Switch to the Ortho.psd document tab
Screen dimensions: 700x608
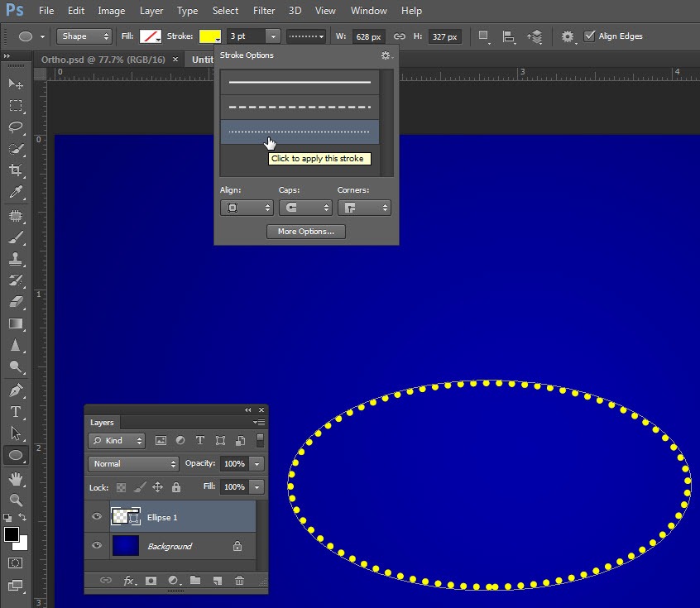[x=103, y=60]
